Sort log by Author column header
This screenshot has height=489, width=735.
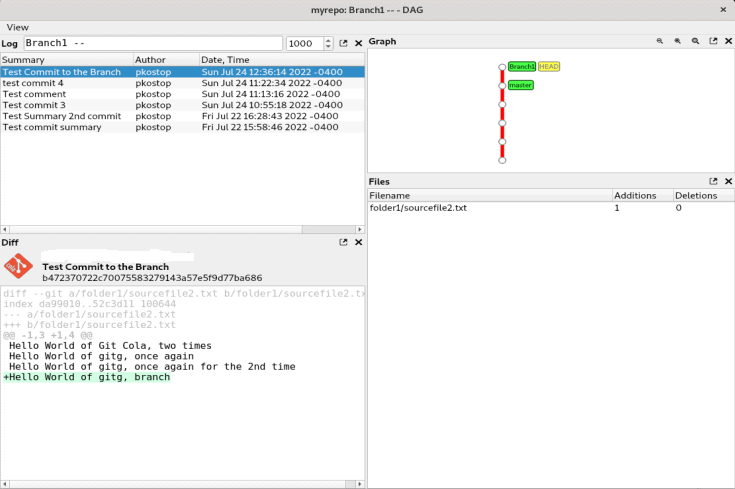tap(166, 60)
